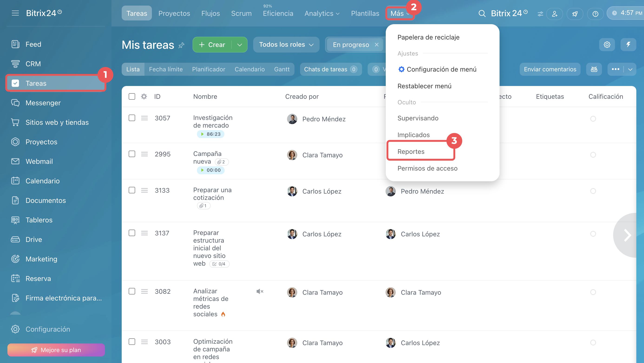644x363 pixels.
Task: Click the robot assistant icon button
Action: 594,69
